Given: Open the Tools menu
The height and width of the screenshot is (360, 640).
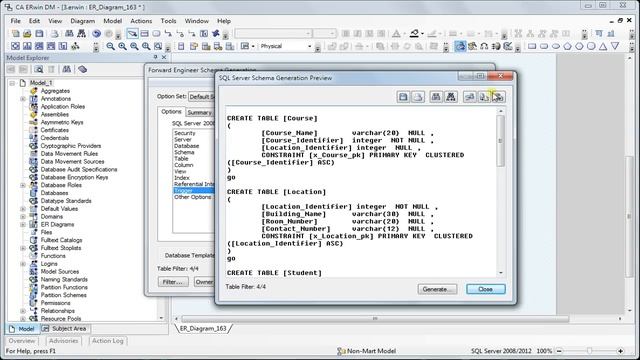Looking at the screenshot, I should 168,21.
